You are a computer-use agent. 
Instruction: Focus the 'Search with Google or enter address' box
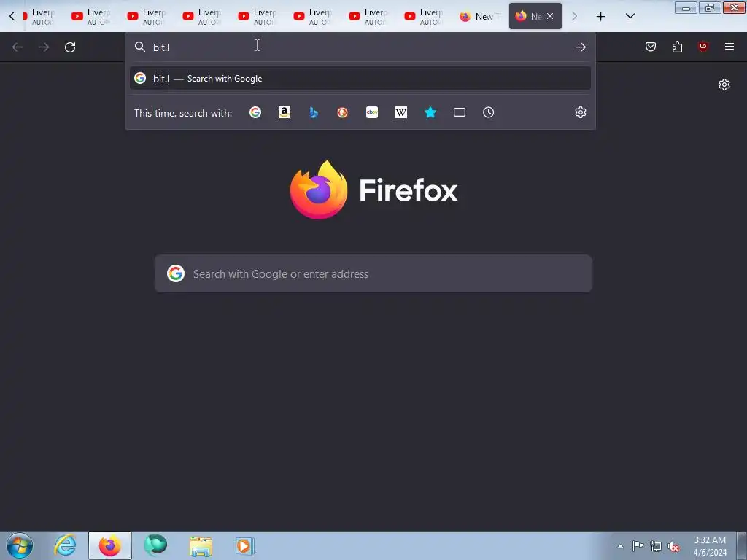373,273
